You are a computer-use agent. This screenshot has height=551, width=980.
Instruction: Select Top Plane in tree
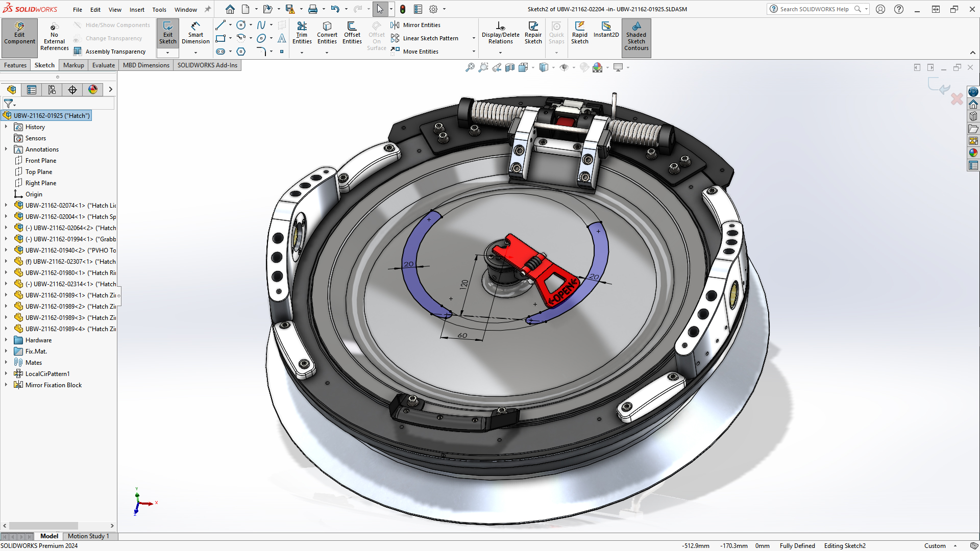pos(39,171)
